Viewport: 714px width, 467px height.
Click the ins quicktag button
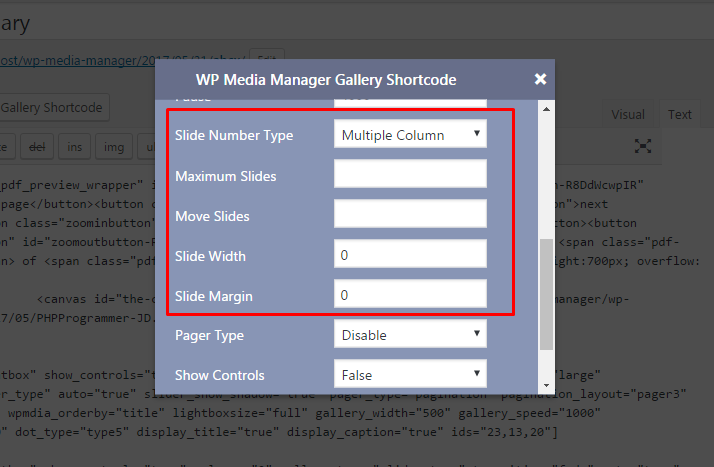pos(74,147)
